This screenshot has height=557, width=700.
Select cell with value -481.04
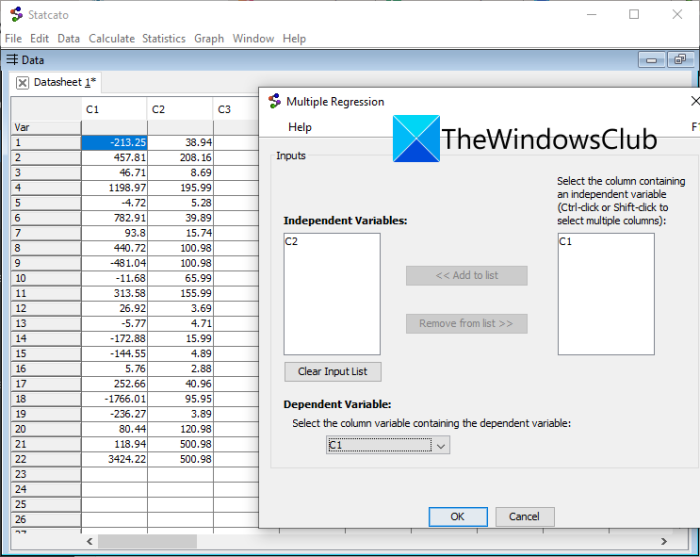(x=114, y=263)
